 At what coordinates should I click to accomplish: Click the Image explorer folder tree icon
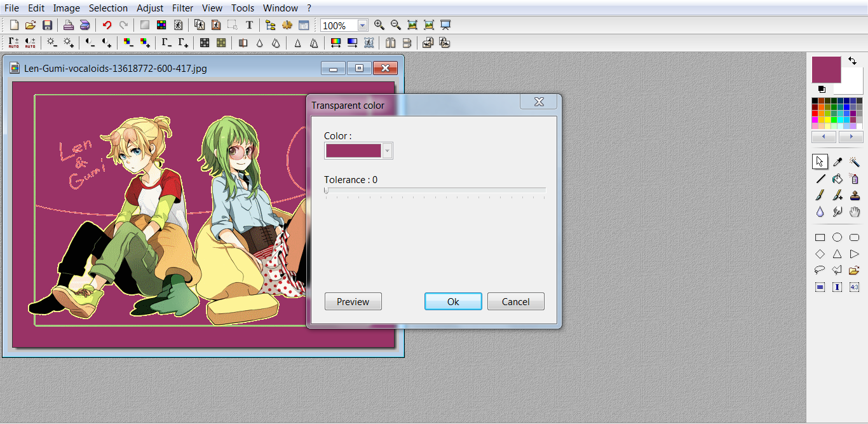pos(270,25)
